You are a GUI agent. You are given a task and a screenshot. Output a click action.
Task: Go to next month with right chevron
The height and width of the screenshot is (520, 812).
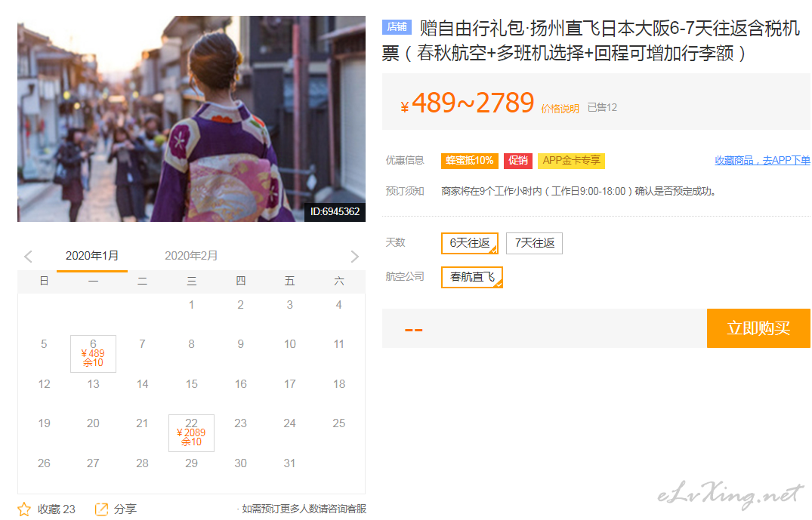coord(355,256)
